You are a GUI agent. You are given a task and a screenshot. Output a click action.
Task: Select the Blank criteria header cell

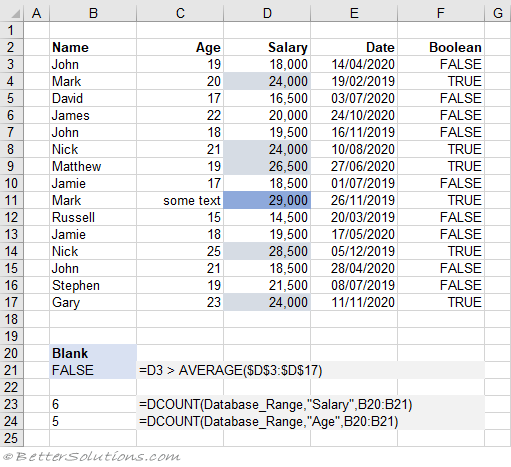93,353
